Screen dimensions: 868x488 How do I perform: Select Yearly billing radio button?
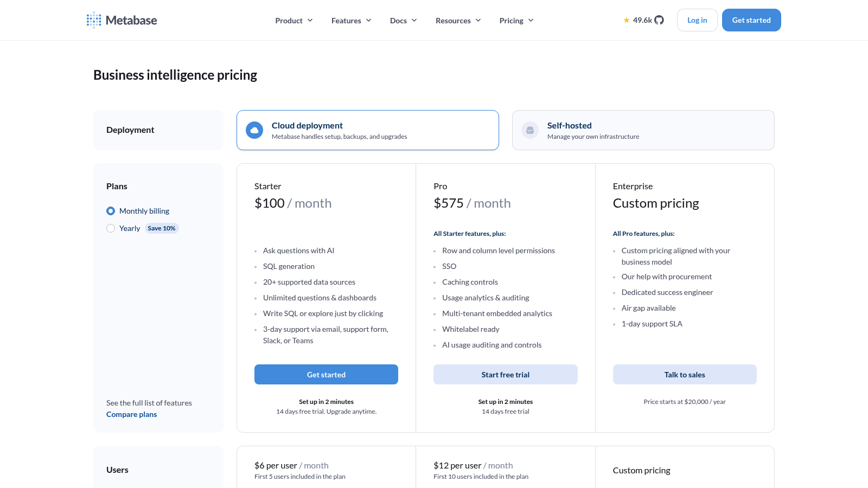111,228
